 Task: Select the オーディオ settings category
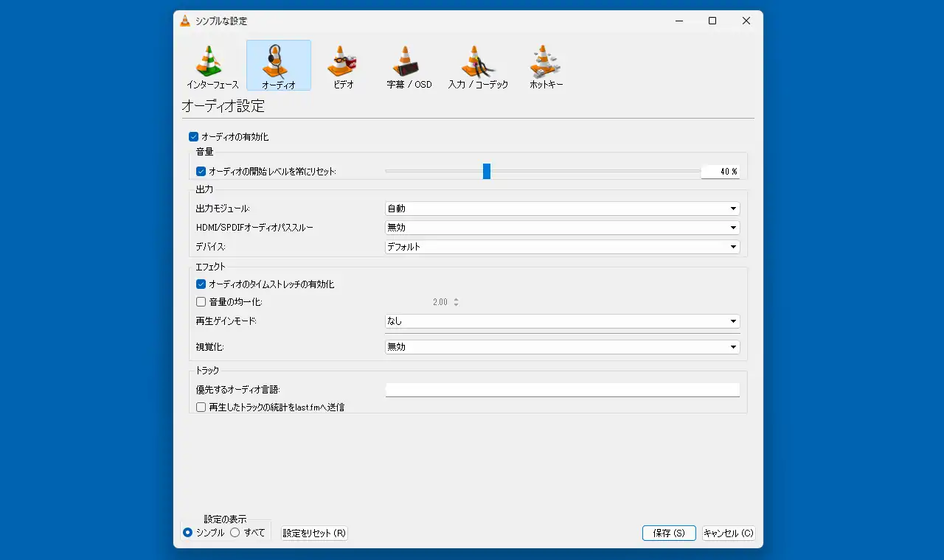pyautogui.click(x=279, y=66)
